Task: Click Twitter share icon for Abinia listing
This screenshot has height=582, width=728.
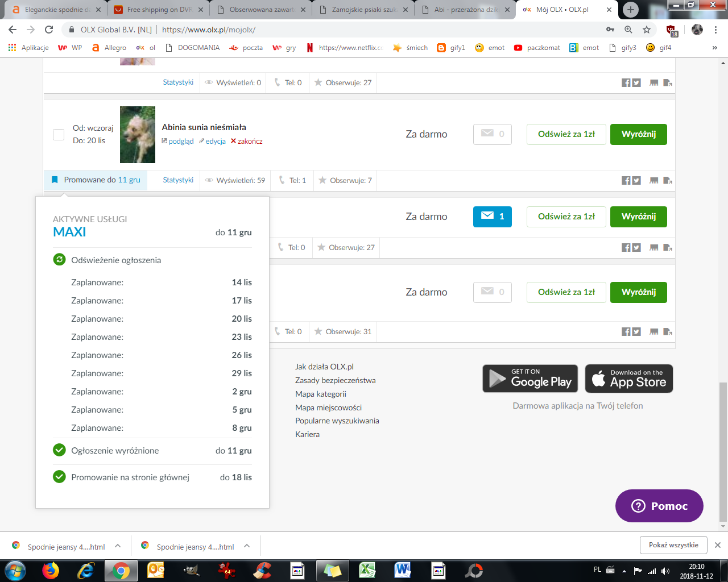Action: 636,181
